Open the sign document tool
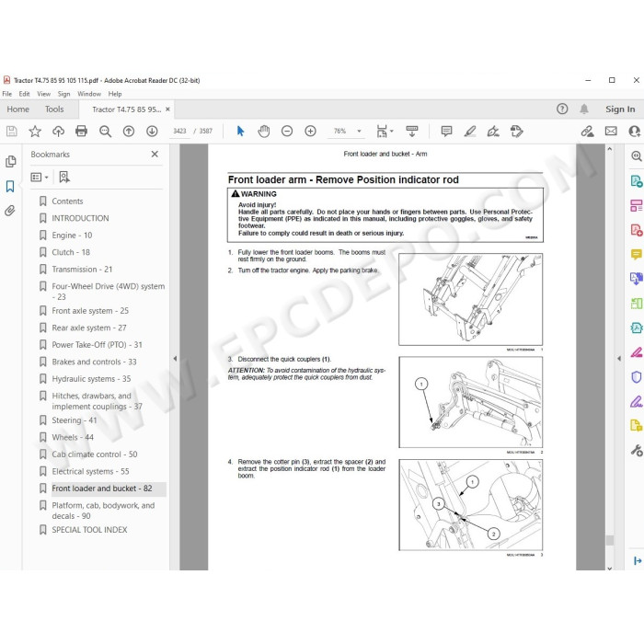644x644 pixels. click(x=493, y=131)
